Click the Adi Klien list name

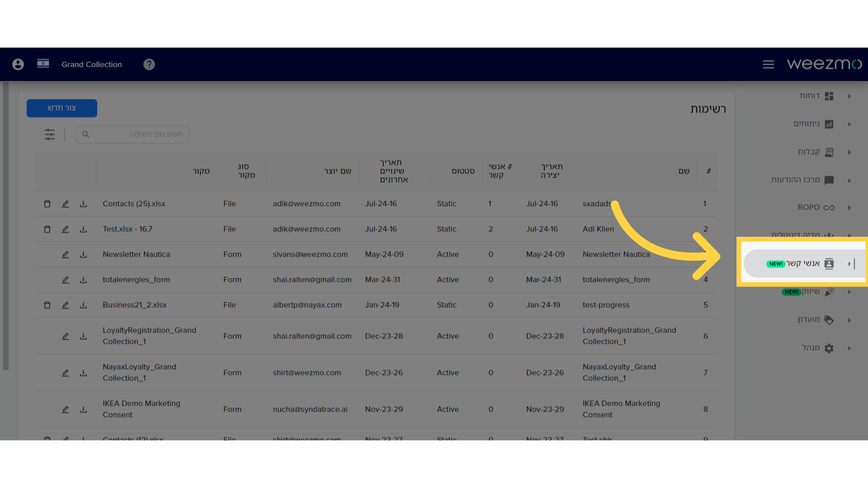598,229
